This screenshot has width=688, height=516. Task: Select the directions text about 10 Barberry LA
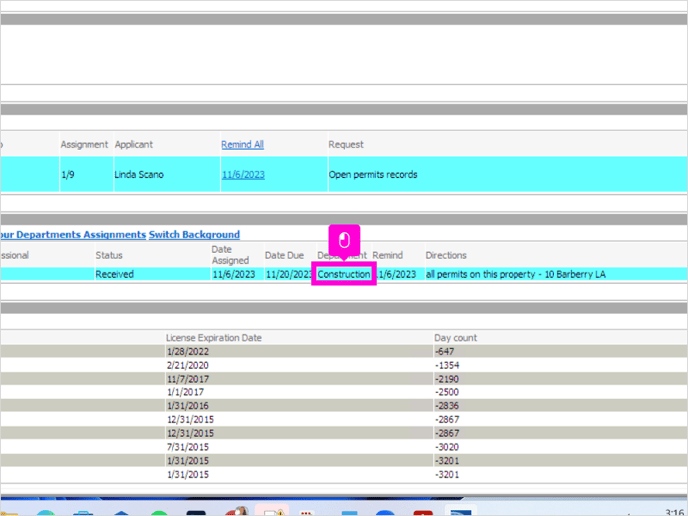click(516, 274)
